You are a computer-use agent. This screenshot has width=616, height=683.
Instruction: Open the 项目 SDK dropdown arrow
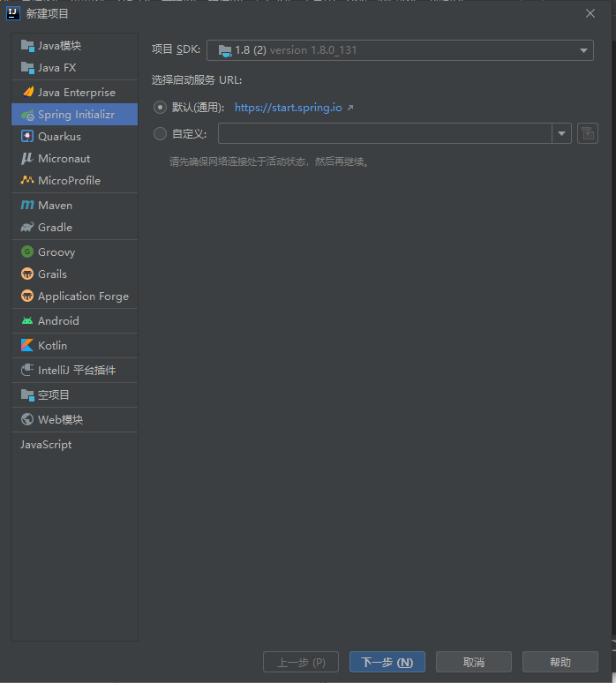tap(583, 50)
